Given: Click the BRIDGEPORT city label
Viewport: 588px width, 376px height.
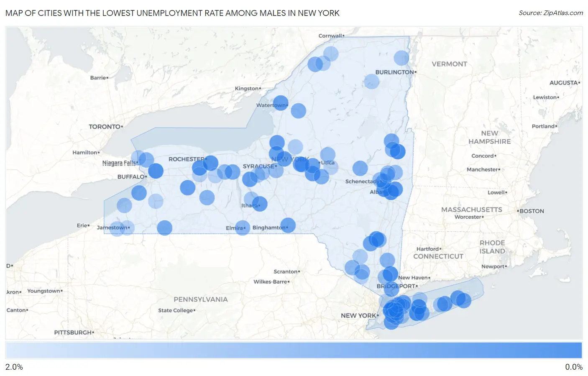Looking at the screenshot, I should 396,286.
